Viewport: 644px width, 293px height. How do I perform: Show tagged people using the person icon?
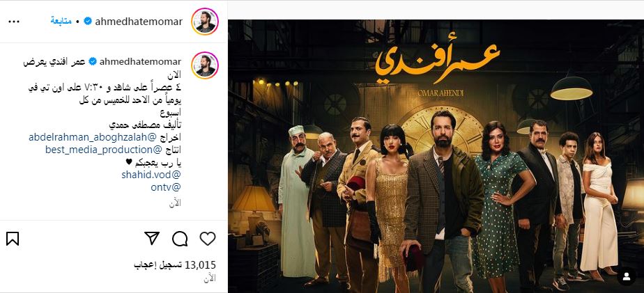point(627,276)
